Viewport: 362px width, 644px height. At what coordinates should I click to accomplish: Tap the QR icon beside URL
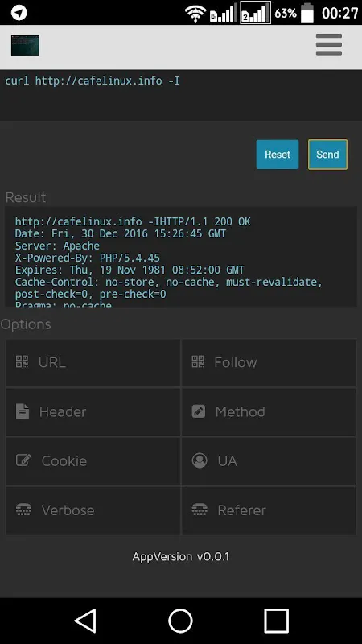(23, 361)
